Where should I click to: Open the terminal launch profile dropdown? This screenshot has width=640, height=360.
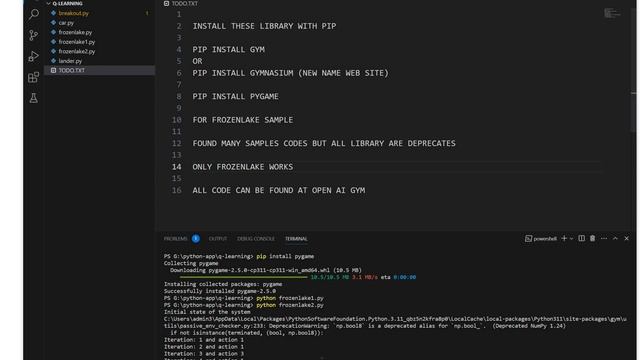571,239
